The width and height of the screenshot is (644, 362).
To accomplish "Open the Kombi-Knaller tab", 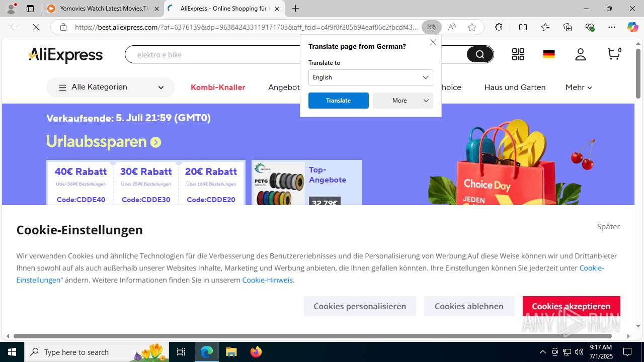I will tap(218, 87).
